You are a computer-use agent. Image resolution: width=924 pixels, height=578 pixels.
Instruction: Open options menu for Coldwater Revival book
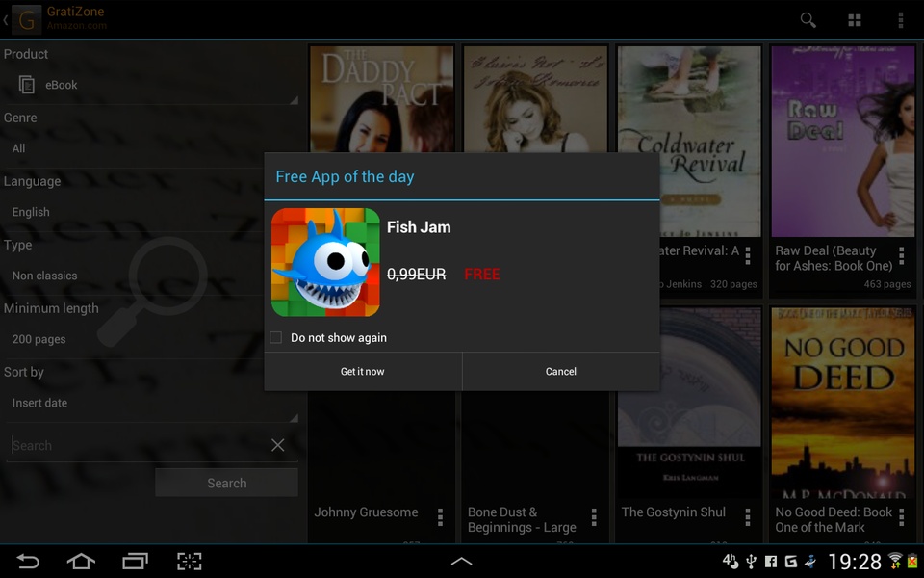pyautogui.click(x=747, y=255)
